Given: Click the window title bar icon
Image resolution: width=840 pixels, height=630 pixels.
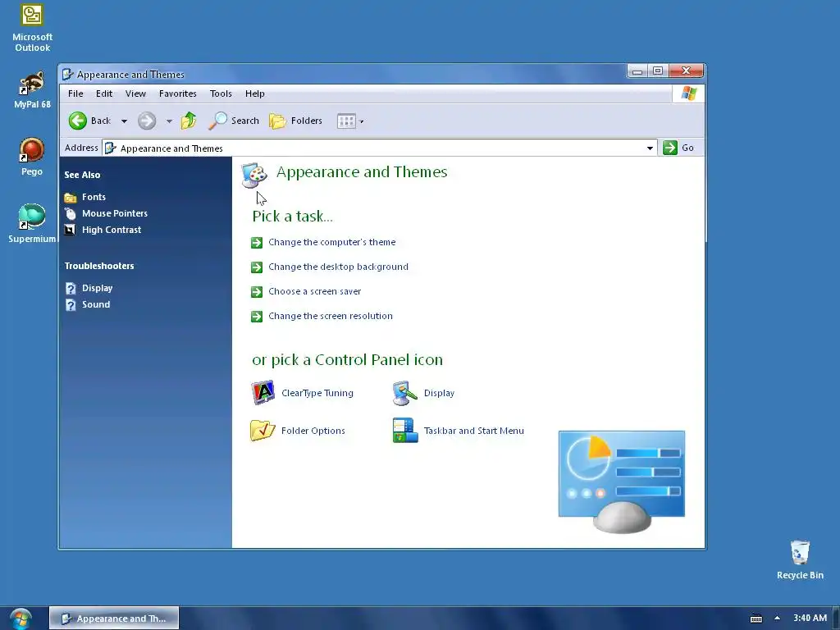Looking at the screenshot, I should pyautogui.click(x=67, y=75).
